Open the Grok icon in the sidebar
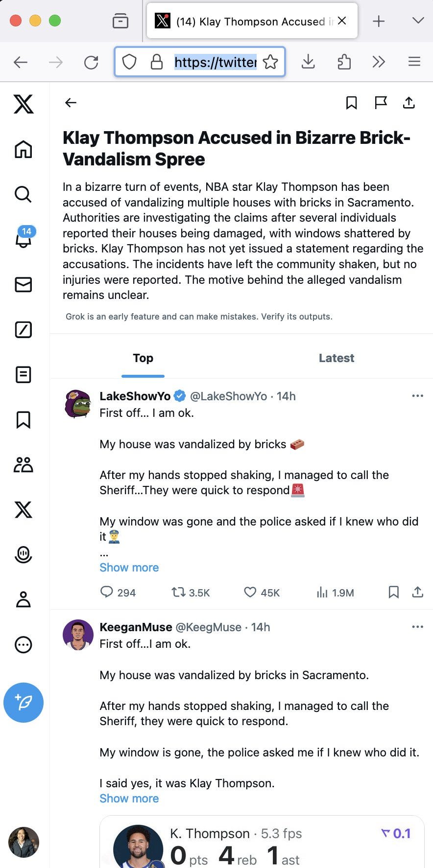The height and width of the screenshot is (868, 433). (x=23, y=330)
